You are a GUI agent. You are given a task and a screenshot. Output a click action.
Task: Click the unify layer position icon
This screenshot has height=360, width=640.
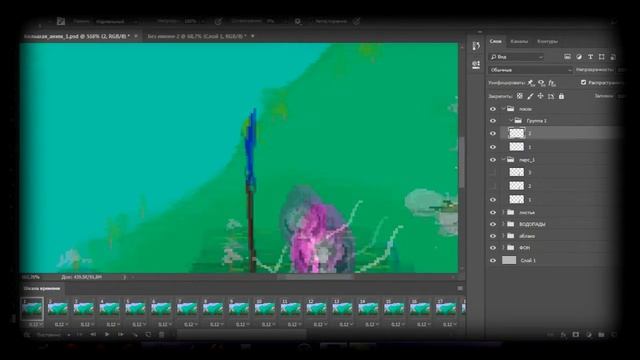pyautogui.click(x=531, y=83)
